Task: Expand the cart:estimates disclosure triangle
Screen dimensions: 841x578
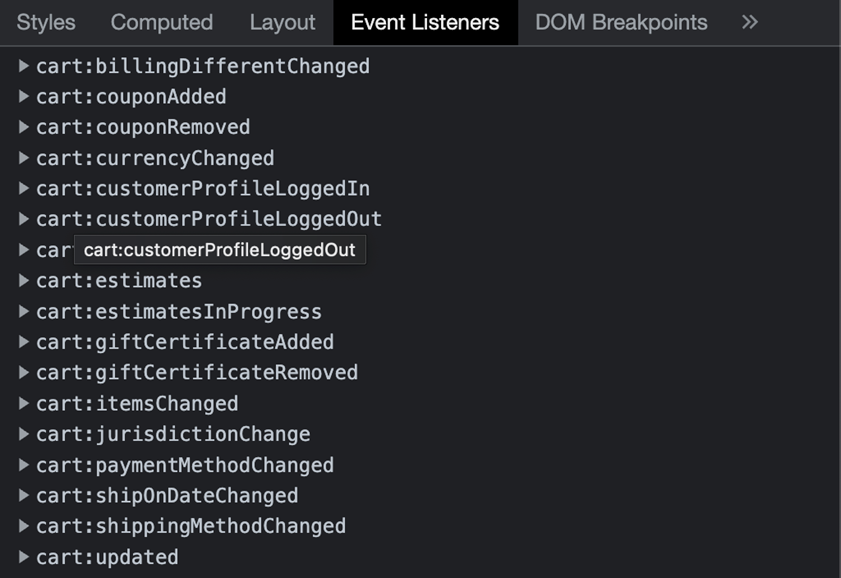Action: point(24,281)
